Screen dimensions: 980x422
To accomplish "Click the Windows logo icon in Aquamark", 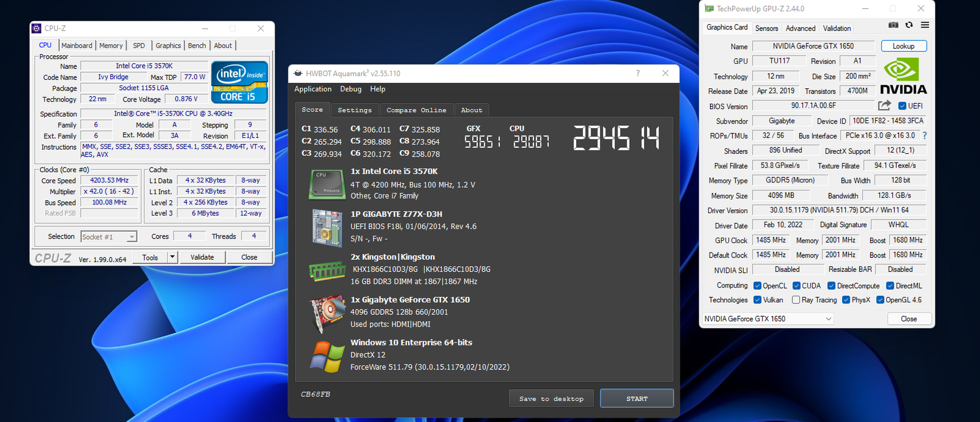I will coord(327,357).
